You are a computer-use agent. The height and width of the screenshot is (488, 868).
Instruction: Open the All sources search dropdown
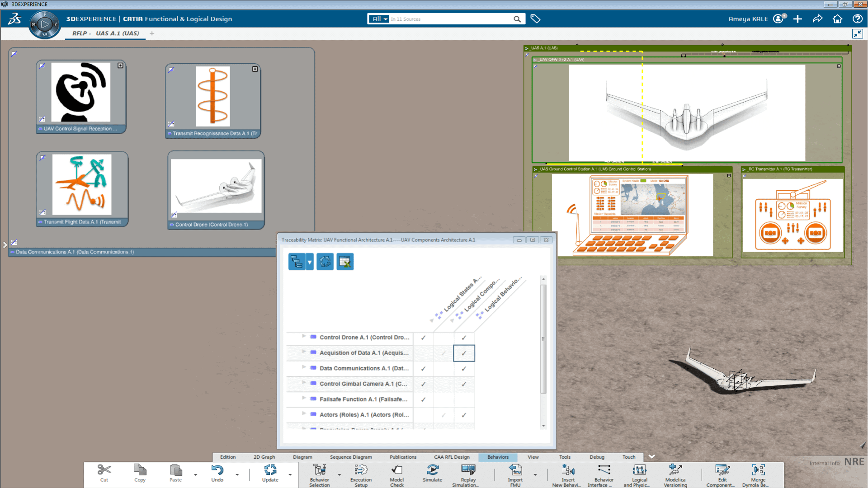coord(379,19)
